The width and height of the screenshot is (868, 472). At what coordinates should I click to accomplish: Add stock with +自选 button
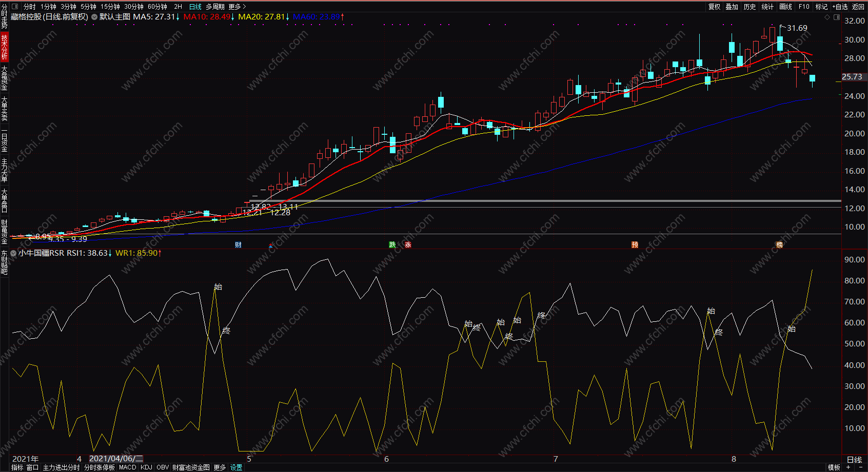tap(840, 7)
